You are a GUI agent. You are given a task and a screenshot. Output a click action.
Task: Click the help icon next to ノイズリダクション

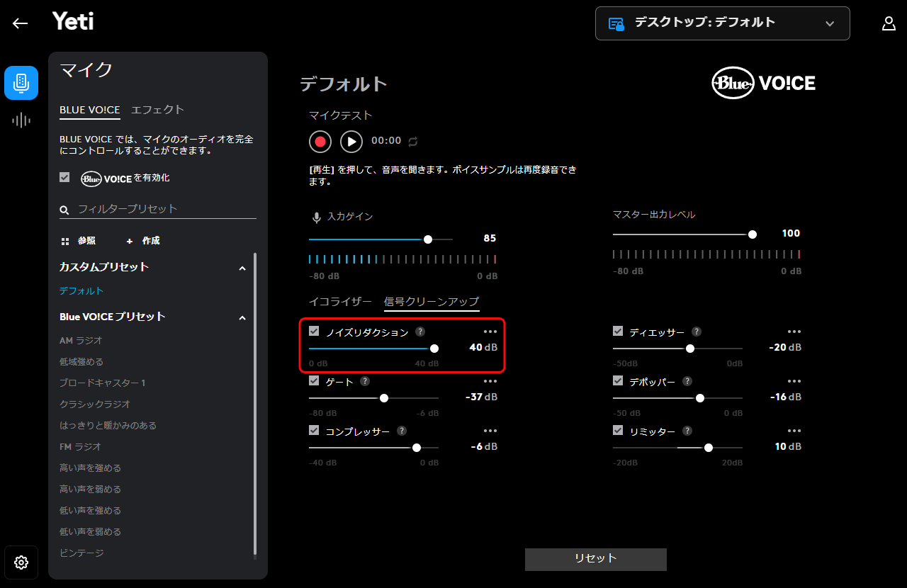(x=420, y=332)
